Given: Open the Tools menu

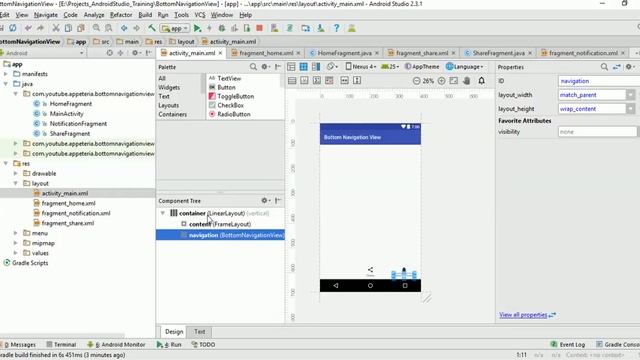Looking at the screenshot, I should (x=181, y=15).
